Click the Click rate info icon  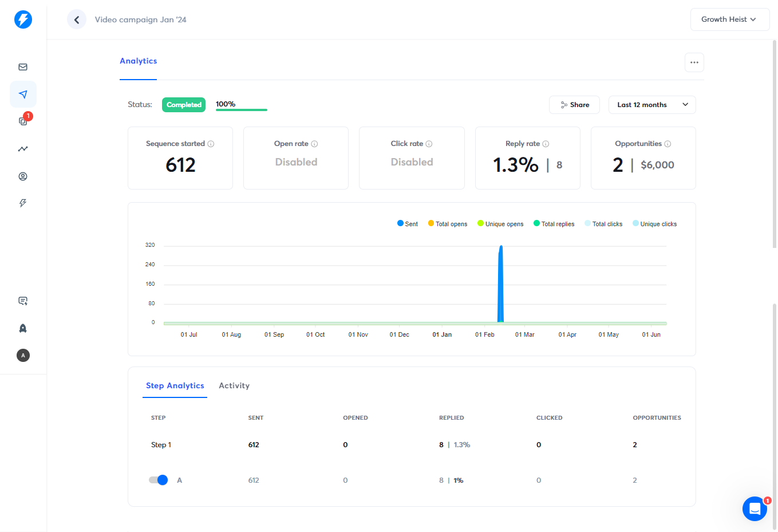click(429, 144)
